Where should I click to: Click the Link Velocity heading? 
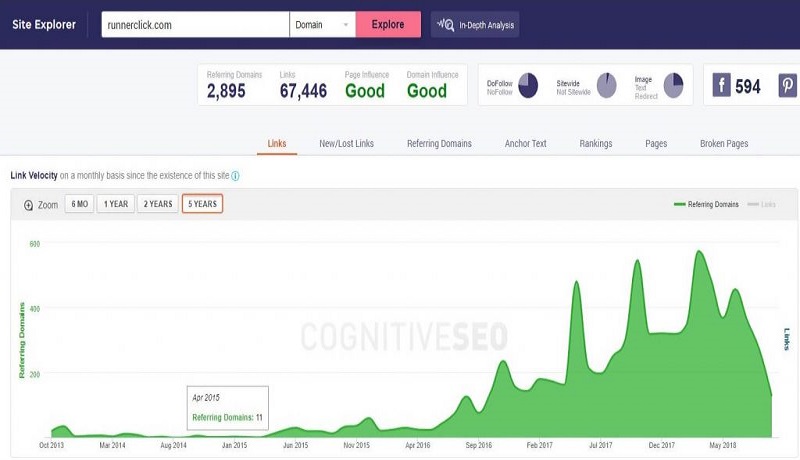[34, 175]
